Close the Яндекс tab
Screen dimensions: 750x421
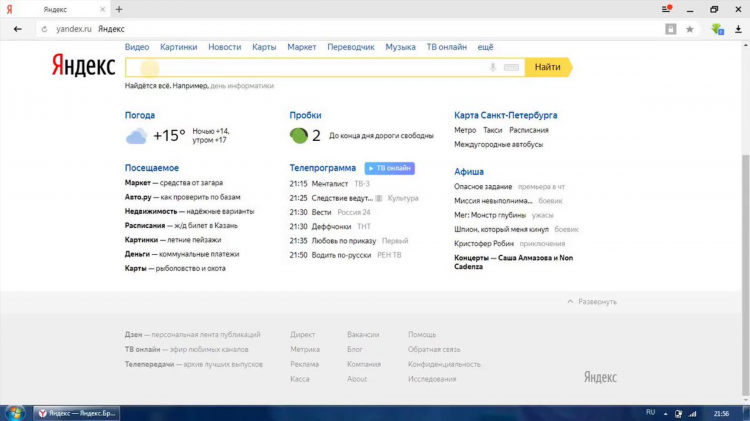click(x=102, y=9)
